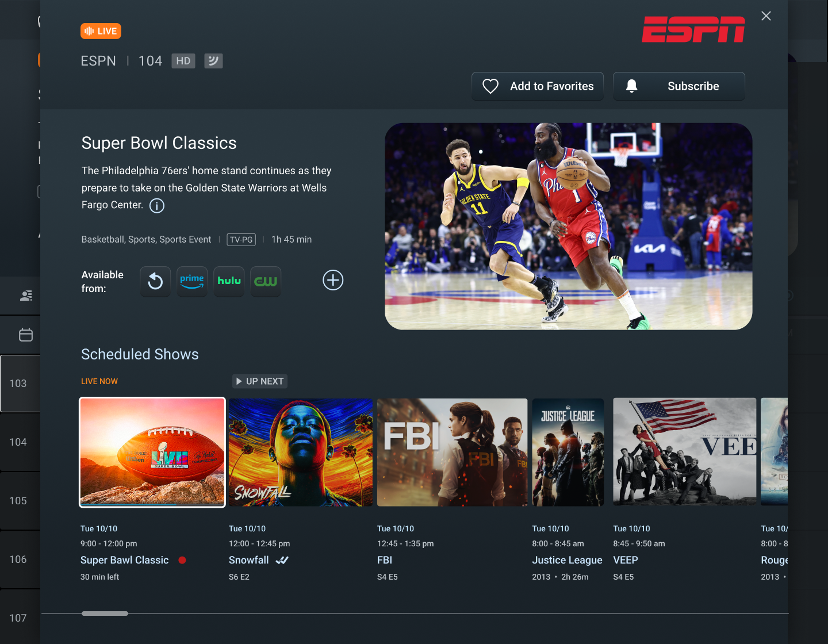Open more info on the program description
Image resolution: width=828 pixels, height=644 pixels.
click(157, 206)
